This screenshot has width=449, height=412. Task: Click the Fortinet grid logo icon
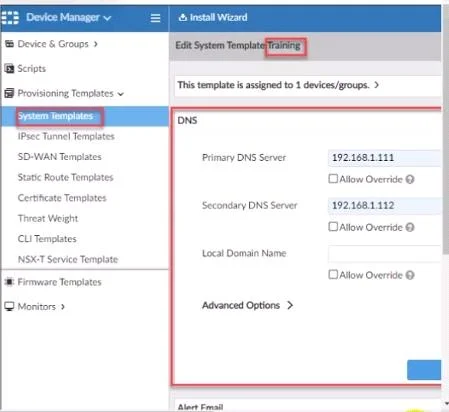tap(10, 17)
